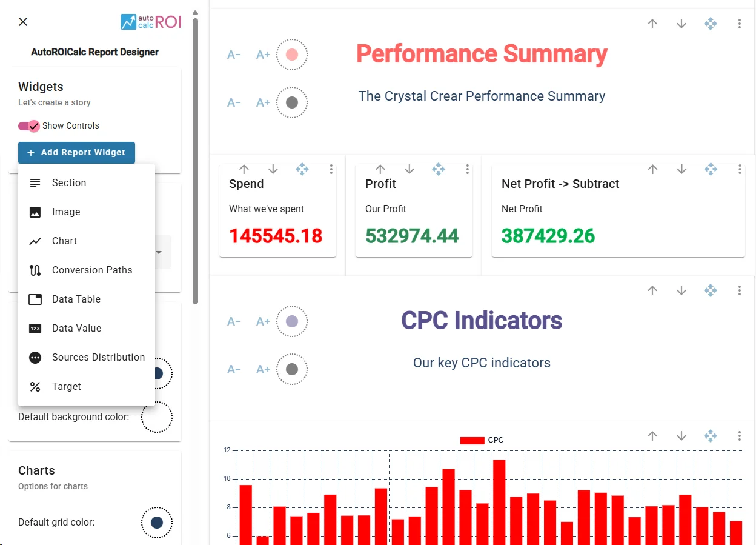Move Net Profit widget up

point(652,169)
